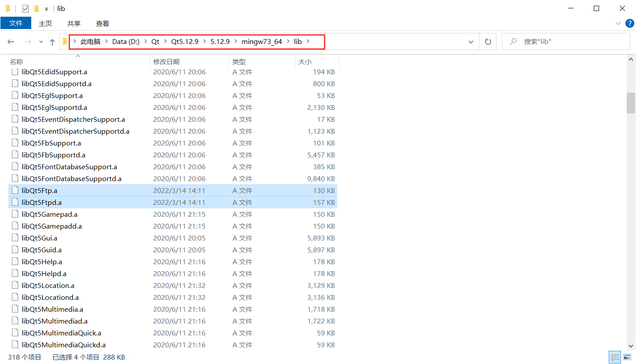Switch to large thumbnails view icon in status bar
The height and width of the screenshot is (364, 636).
pos(627,357)
